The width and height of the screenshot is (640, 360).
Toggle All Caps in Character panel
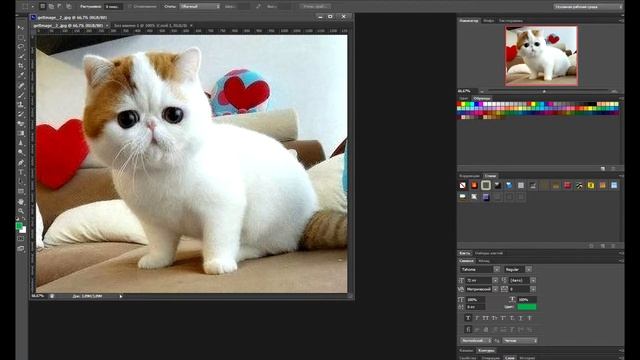486,318
